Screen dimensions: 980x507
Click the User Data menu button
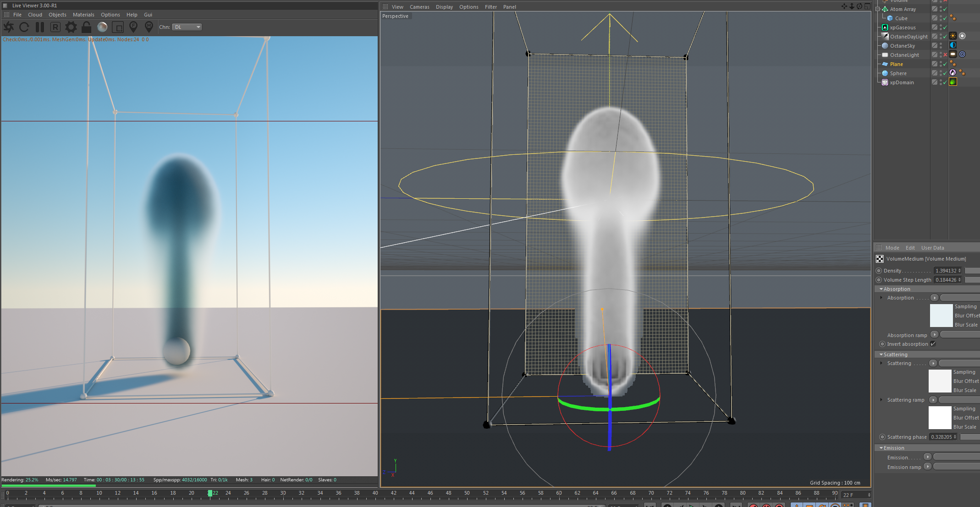(932, 248)
